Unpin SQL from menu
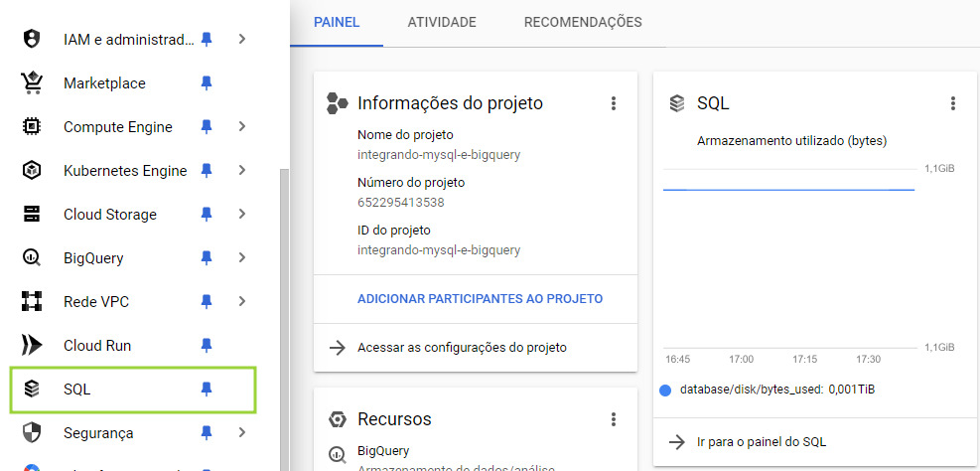Image resolution: width=980 pixels, height=471 pixels. click(x=207, y=390)
